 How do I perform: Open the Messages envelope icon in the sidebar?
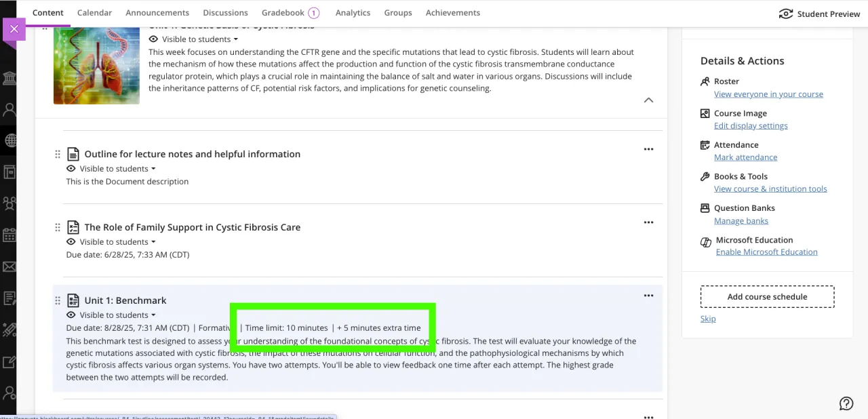pos(9,266)
